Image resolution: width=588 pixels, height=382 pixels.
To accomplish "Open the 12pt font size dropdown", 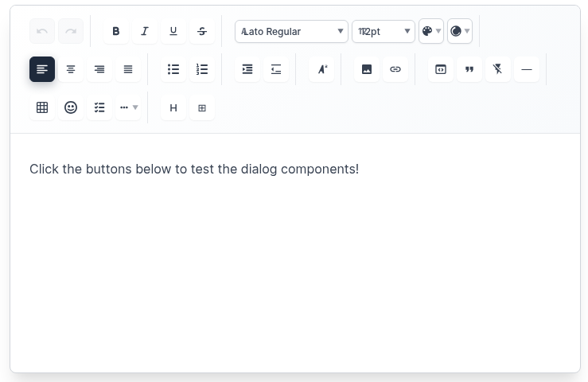I will [x=384, y=32].
